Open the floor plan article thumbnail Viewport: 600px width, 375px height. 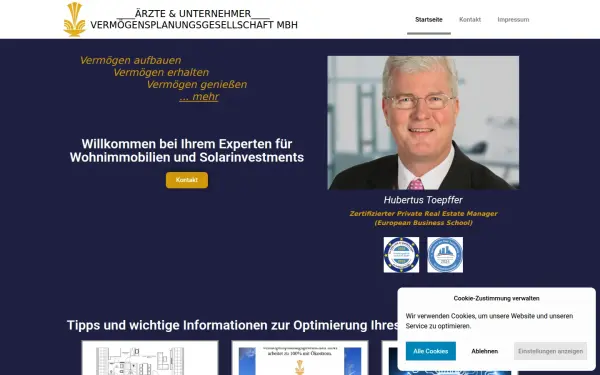(150, 358)
